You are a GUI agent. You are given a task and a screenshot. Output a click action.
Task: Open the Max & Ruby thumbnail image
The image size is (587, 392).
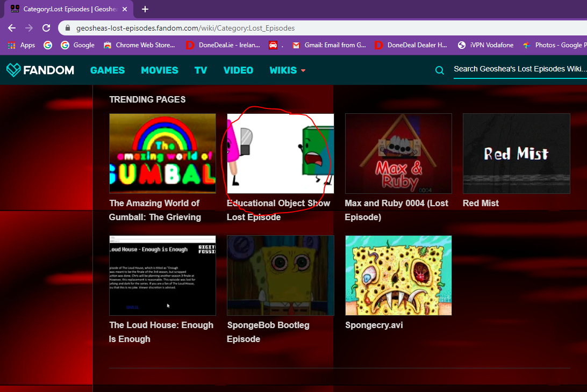coord(398,154)
